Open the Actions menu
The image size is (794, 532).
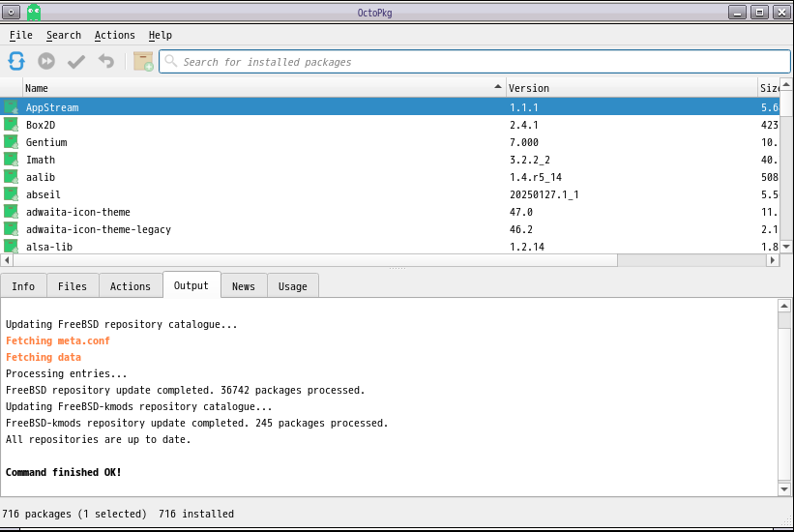coord(114,35)
